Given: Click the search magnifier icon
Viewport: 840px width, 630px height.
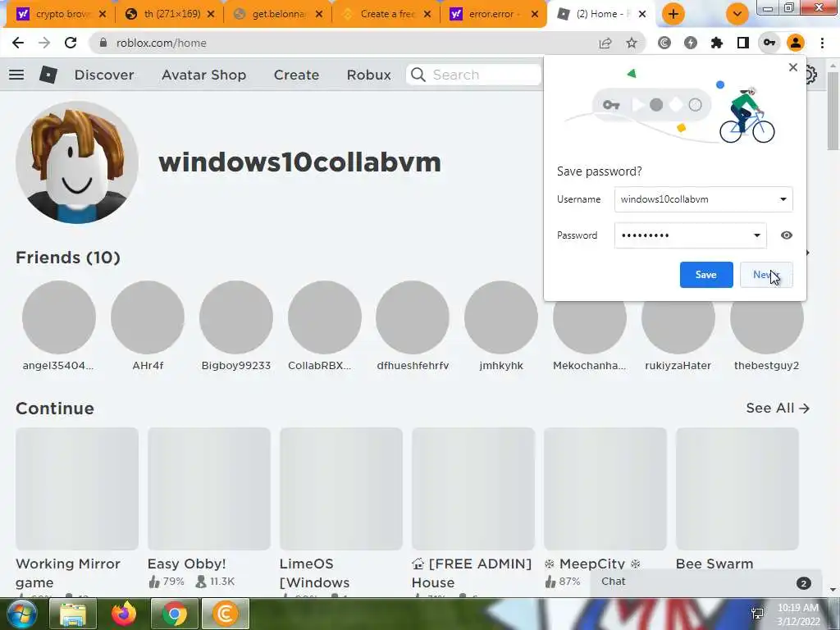Looking at the screenshot, I should coord(418,75).
